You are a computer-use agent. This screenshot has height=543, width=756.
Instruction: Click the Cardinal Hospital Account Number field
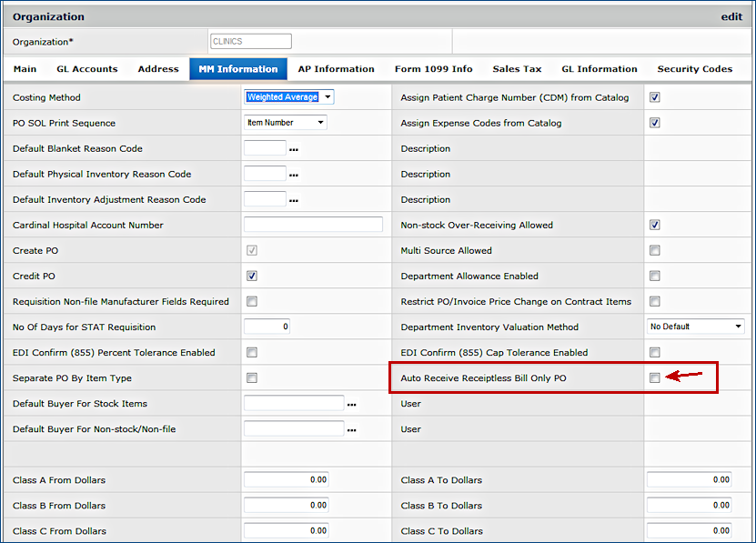coord(313,225)
